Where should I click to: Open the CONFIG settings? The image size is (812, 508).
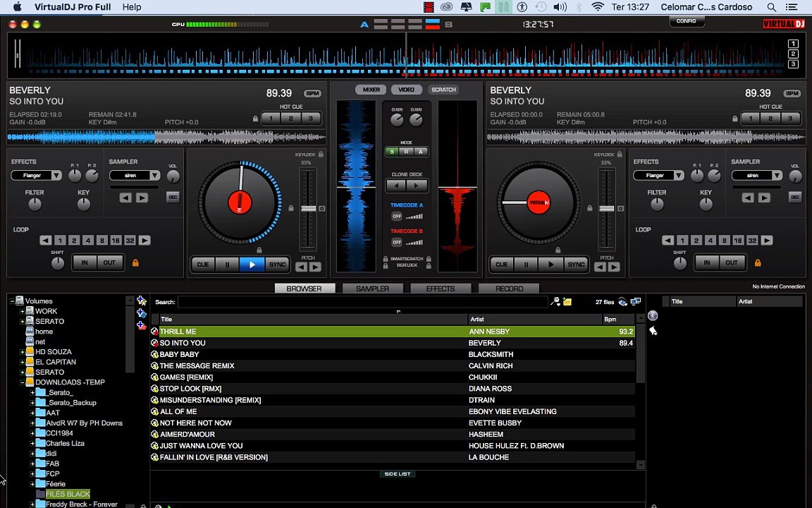686,21
